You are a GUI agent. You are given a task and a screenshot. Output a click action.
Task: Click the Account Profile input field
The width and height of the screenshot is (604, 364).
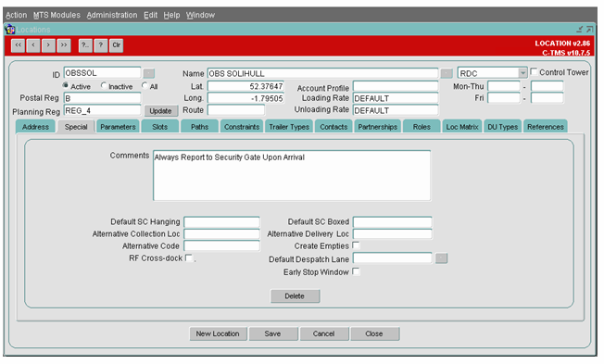pos(396,86)
